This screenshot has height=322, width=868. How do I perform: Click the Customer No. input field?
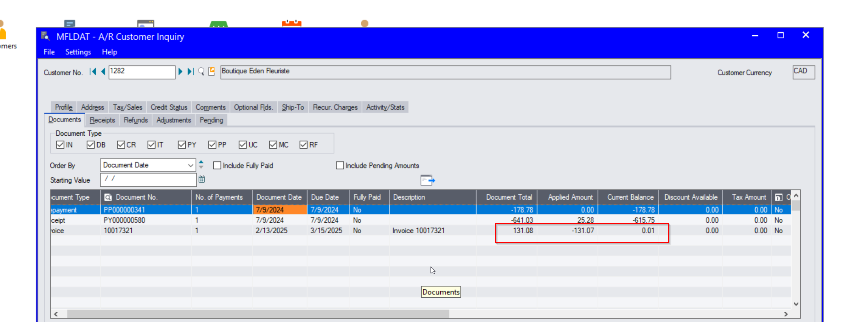click(x=141, y=72)
